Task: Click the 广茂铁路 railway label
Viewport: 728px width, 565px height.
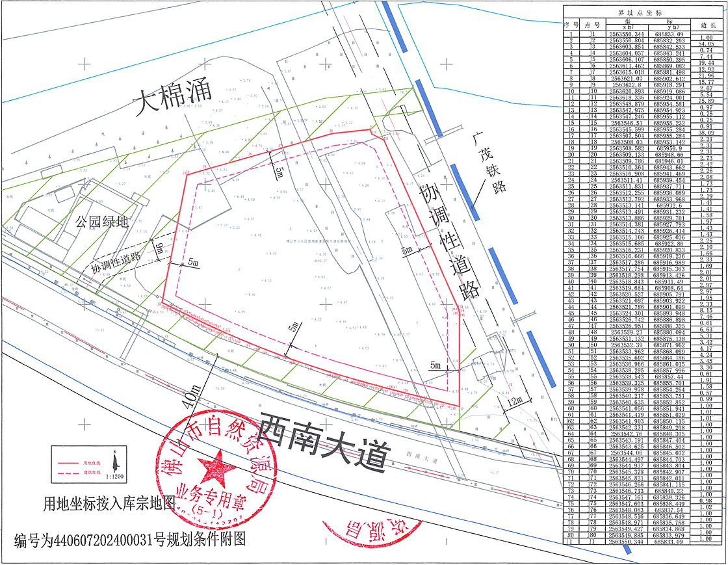Action: tap(489, 163)
